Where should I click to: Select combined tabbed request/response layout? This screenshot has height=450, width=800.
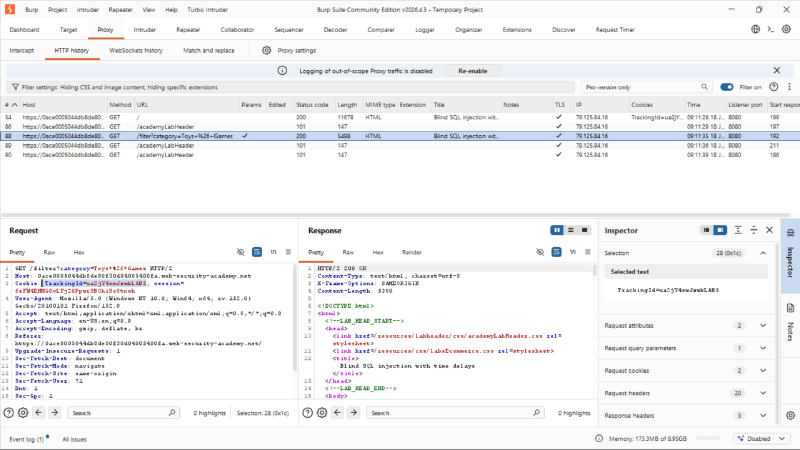(584, 230)
